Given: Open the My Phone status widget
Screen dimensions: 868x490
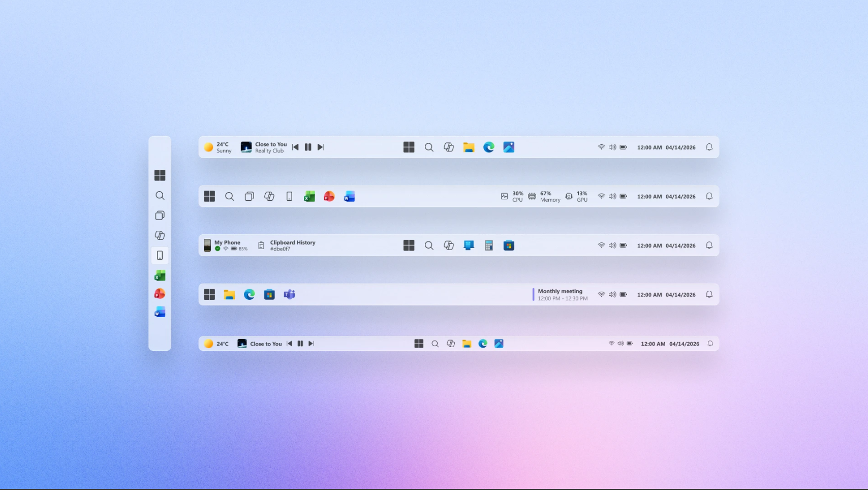Looking at the screenshot, I should pos(226,246).
